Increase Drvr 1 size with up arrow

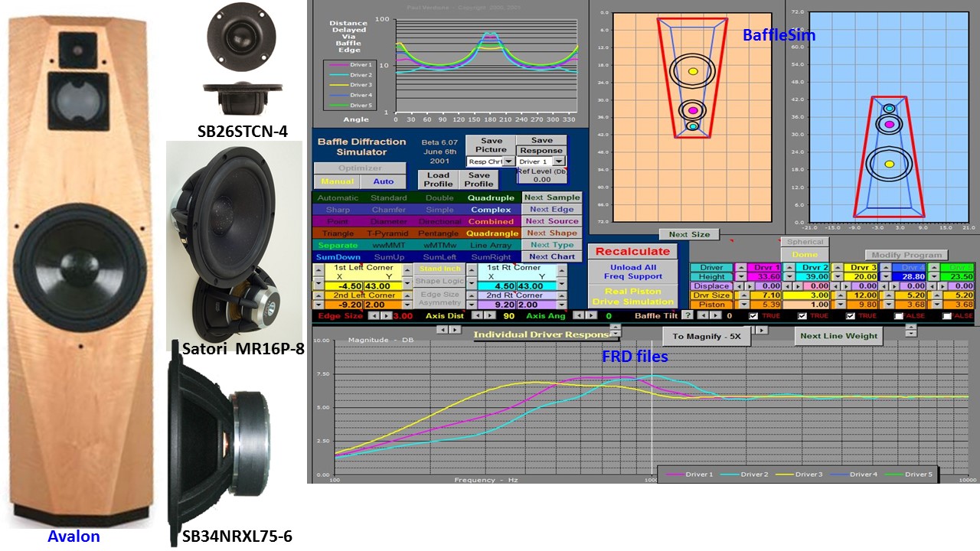coord(744,295)
